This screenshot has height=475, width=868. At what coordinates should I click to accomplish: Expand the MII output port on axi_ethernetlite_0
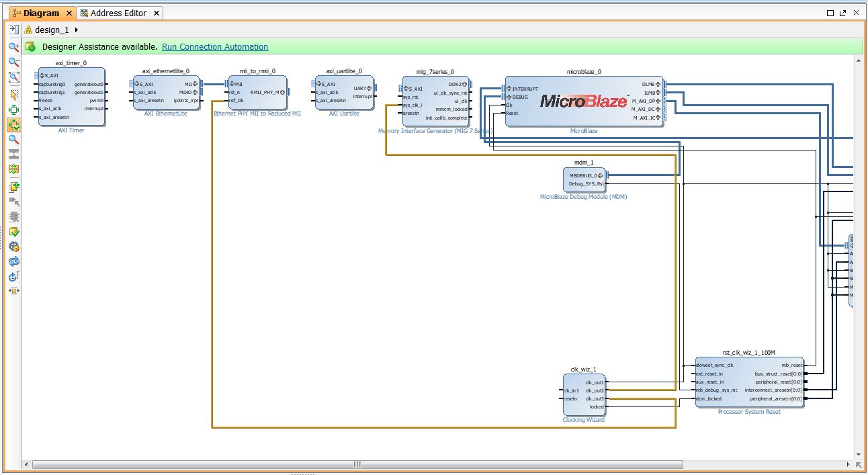[x=195, y=84]
